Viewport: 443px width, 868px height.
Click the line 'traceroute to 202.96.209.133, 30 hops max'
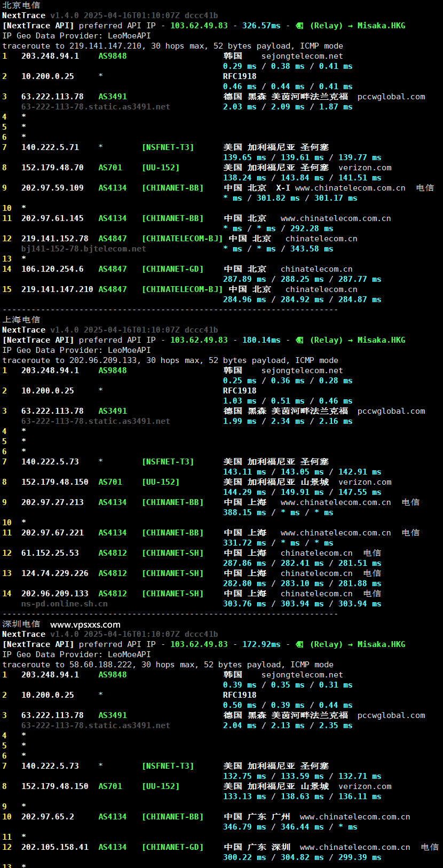tap(170, 360)
